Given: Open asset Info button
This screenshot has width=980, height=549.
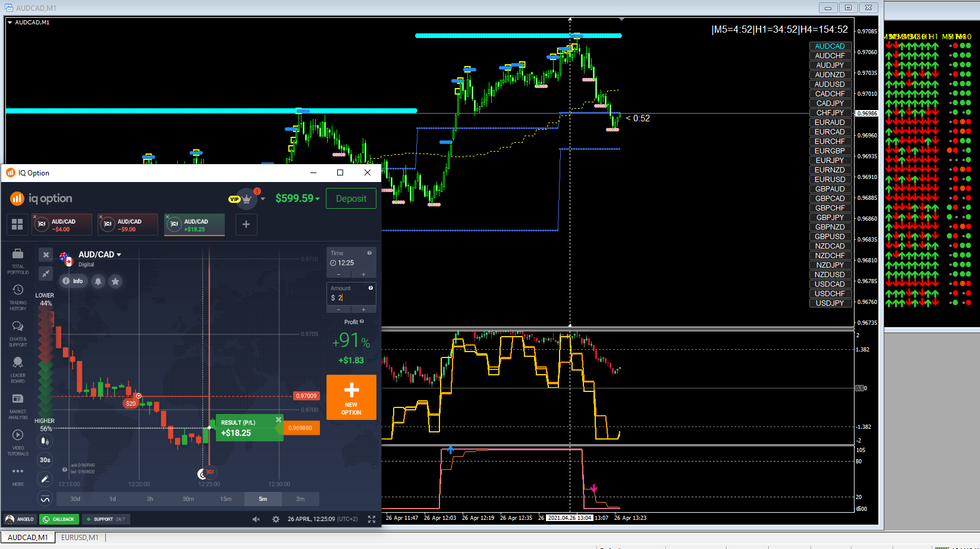Looking at the screenshot, I should 73,281.
